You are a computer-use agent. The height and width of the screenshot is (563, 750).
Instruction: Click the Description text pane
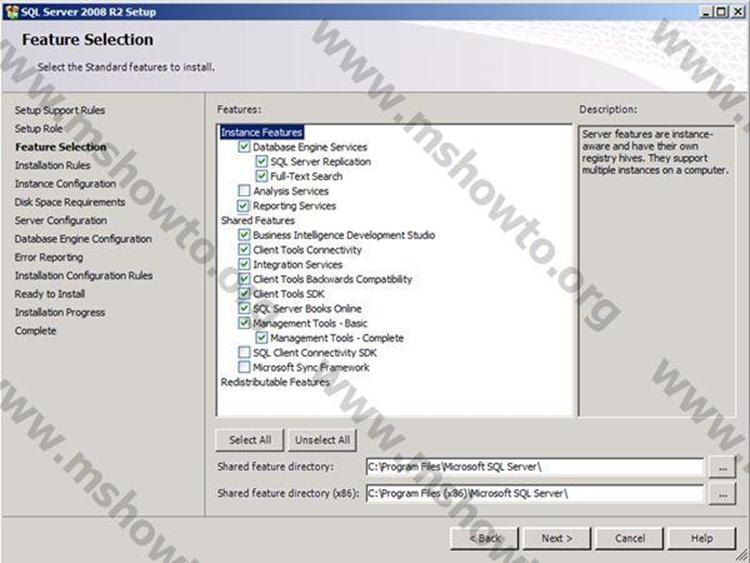[x=657, y=271]
